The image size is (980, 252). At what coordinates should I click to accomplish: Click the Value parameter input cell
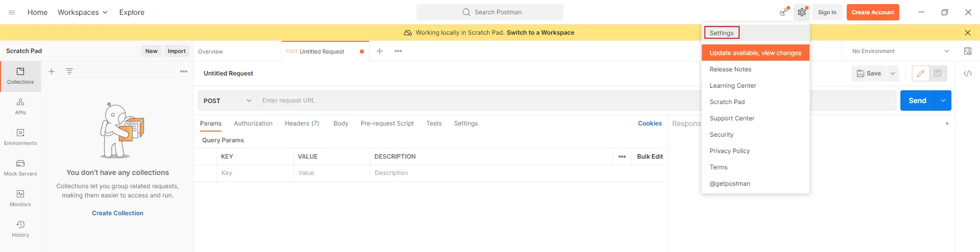(x=332, y=173)
